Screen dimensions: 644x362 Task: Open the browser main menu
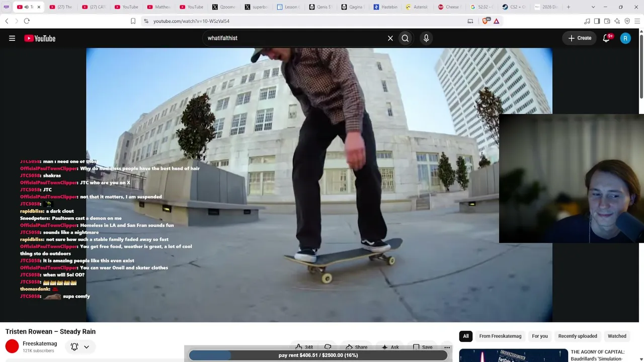pyautogui.click(x=637, y=21)
